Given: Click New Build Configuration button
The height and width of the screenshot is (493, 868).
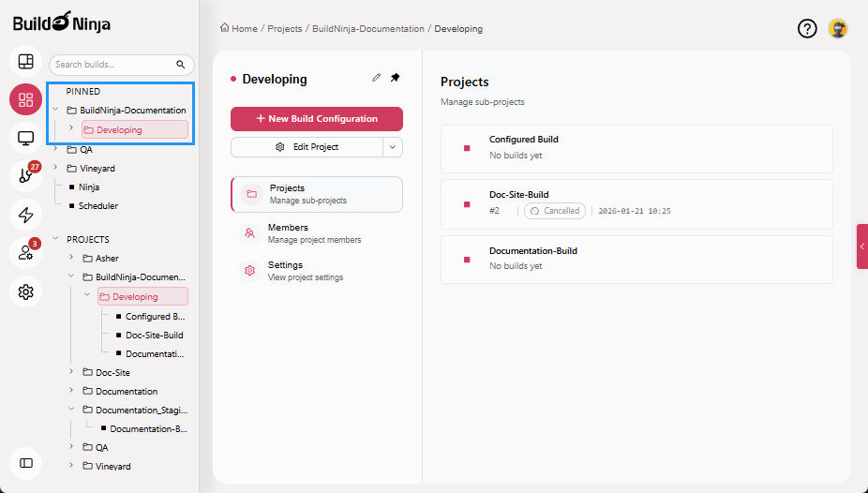Looking at the screenshot, I should 317,119.
